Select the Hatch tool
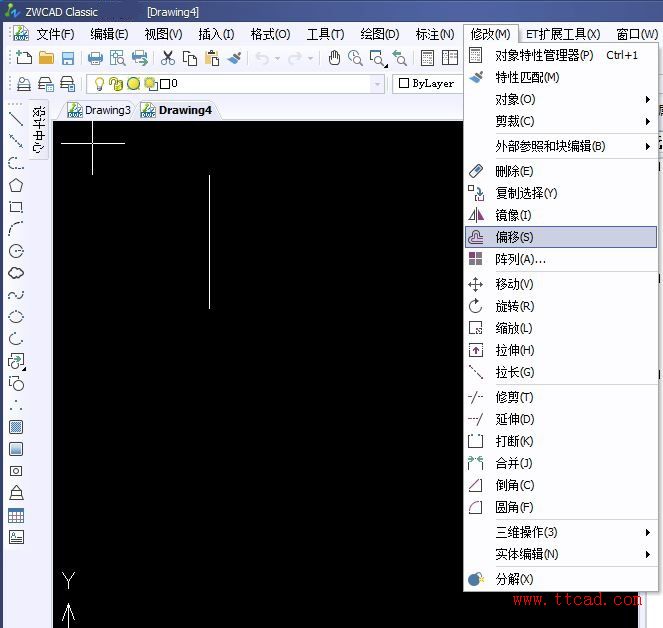Screen dimensions: 663x628 (16, 427)
